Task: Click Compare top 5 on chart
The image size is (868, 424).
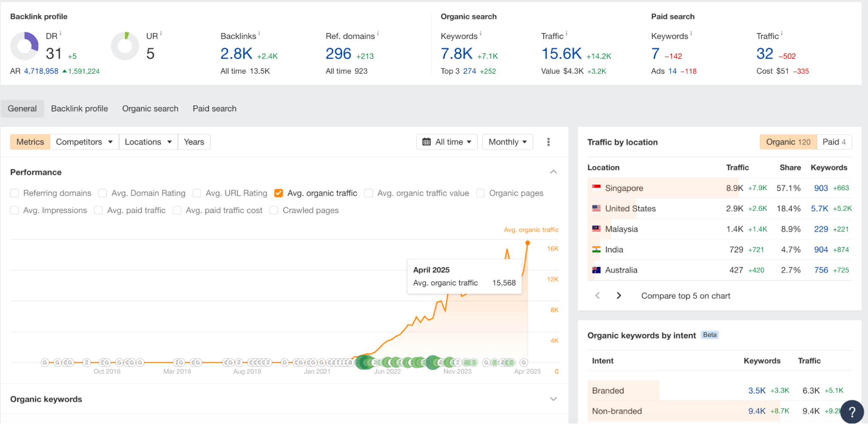Action: pyautogui.click(x=686, y=296)
